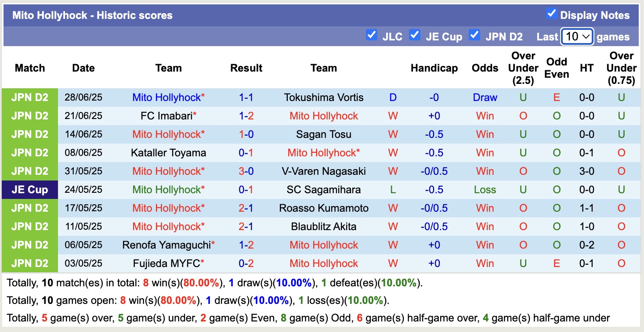Uncheck the JPN D2 league filter
Screen dimensions: 644x332
[x=474, y=35]
